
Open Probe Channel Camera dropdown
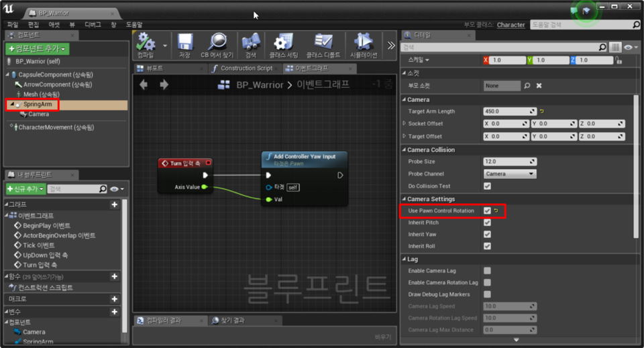[x=510, y=174]
